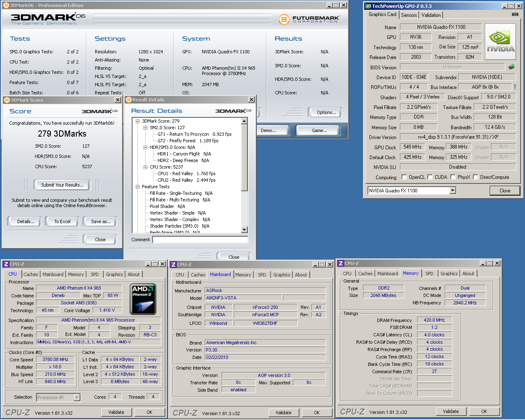Click the Game button in 3DMark06
525x420 pixels.
click(319, 130)
